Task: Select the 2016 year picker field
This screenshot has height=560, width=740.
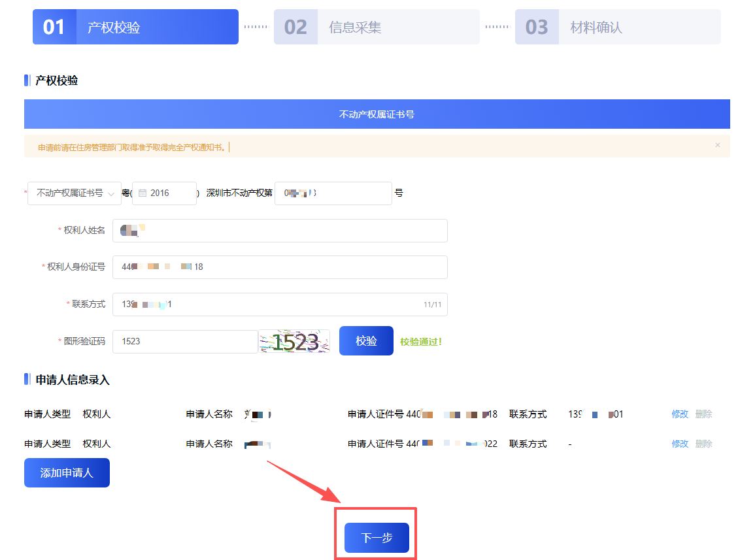Action: tap(165, 193)
